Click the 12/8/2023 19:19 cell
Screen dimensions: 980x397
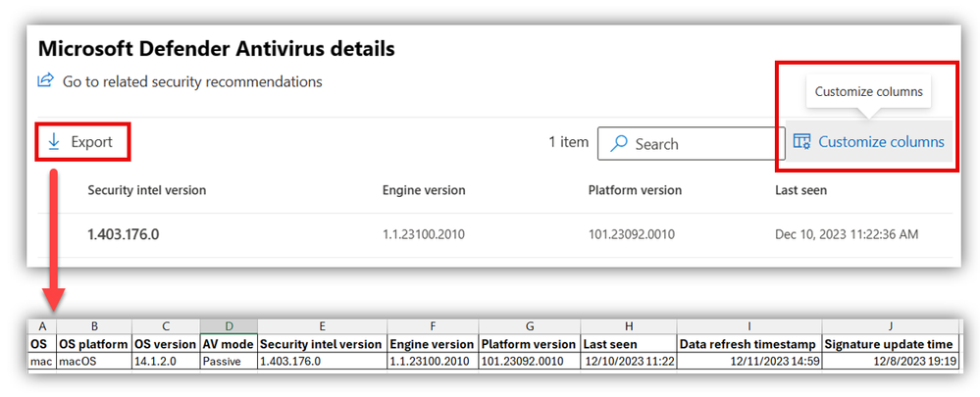click(890, 361)
